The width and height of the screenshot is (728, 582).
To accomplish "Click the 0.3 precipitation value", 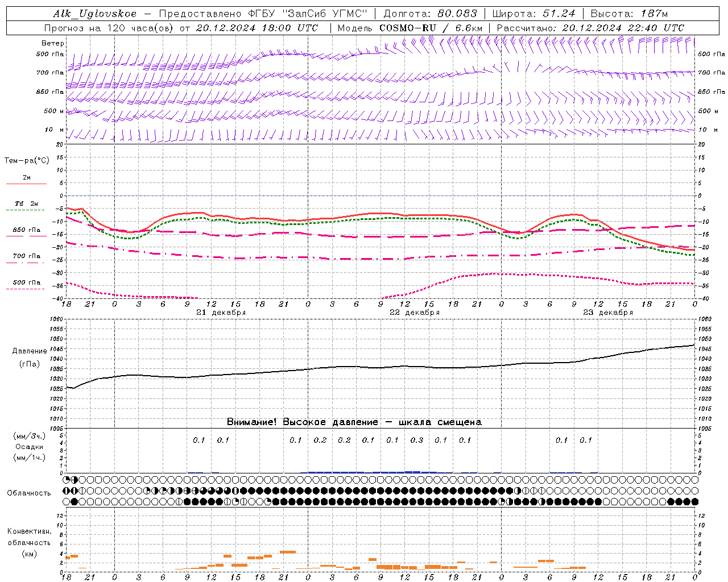I will [417, 440].
